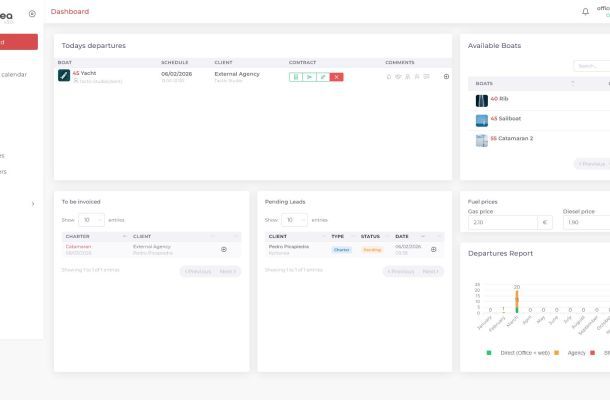The width and height of the screenshot is (610, 400).
Task: Toggle Direct (Office + web) chart legend
Action: click(x=518, y=353)
